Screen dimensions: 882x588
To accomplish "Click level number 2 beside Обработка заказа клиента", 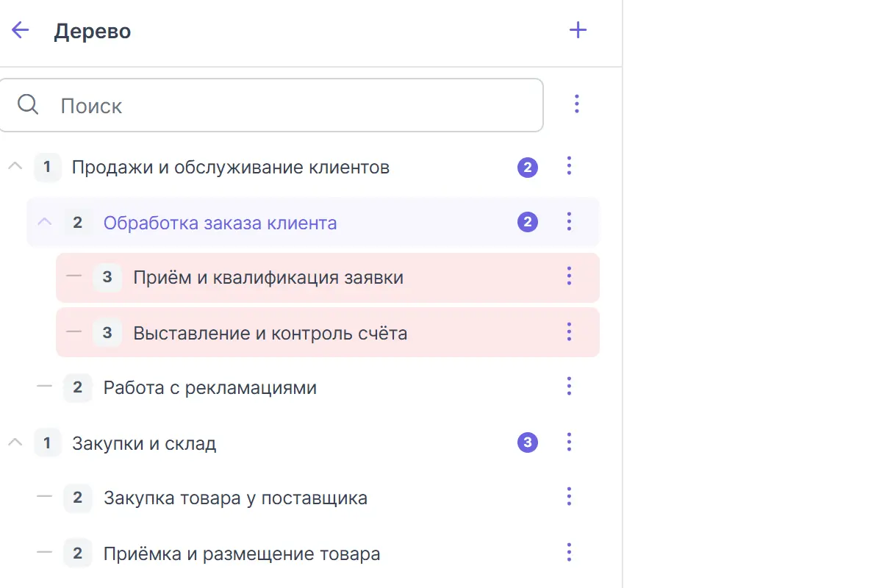I will 78,222.
